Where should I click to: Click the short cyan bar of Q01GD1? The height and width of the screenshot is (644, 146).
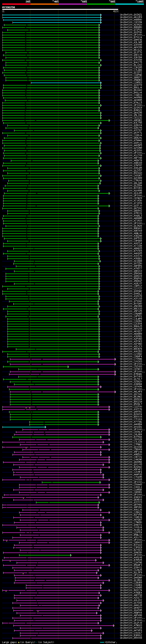(24, 427)
